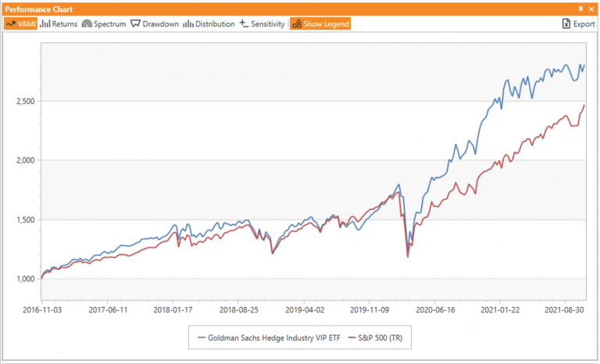The image size is (600, 364).
Task: Export the performance chart
Action: (578, 24)
